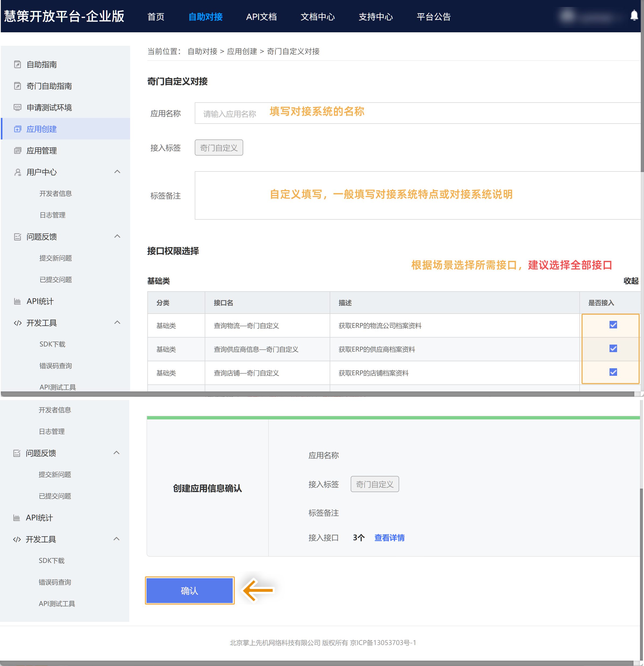
Task: Open the API文档 top navigation item
Action: pyautogui.click(x=261, y=17)
